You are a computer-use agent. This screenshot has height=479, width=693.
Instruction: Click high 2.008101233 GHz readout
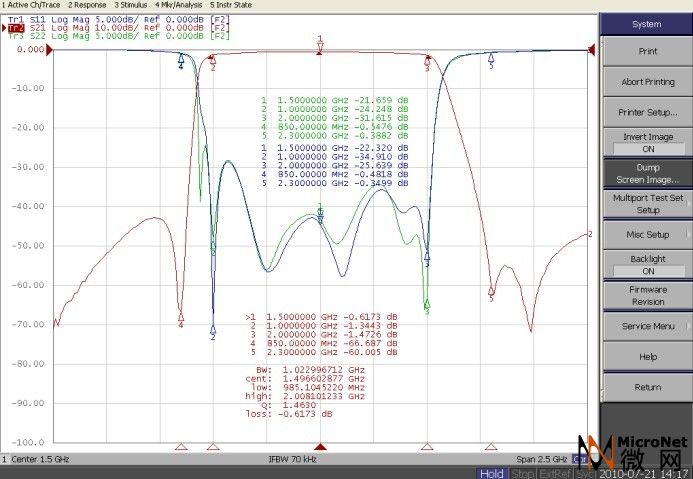[305, 396]
